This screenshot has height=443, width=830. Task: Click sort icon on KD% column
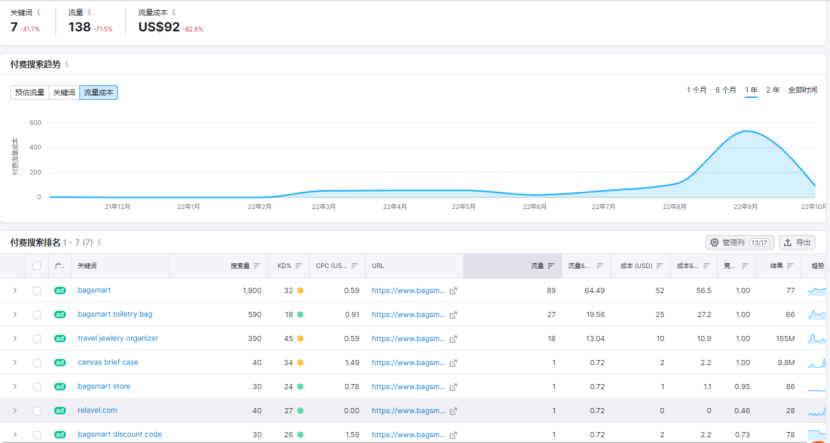[298, 266]
